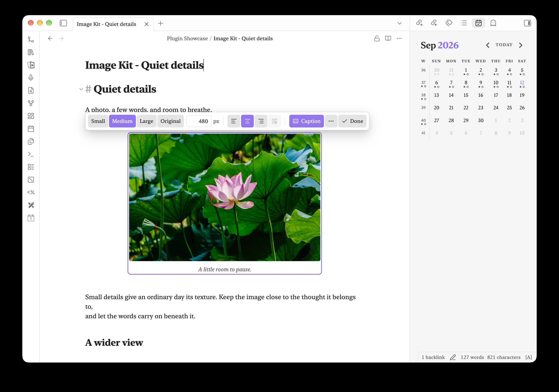The height and width of the screenshot is (392, 559).
Task: Open the numbered calendar icon at ribbon bottom
Action: 31,218
